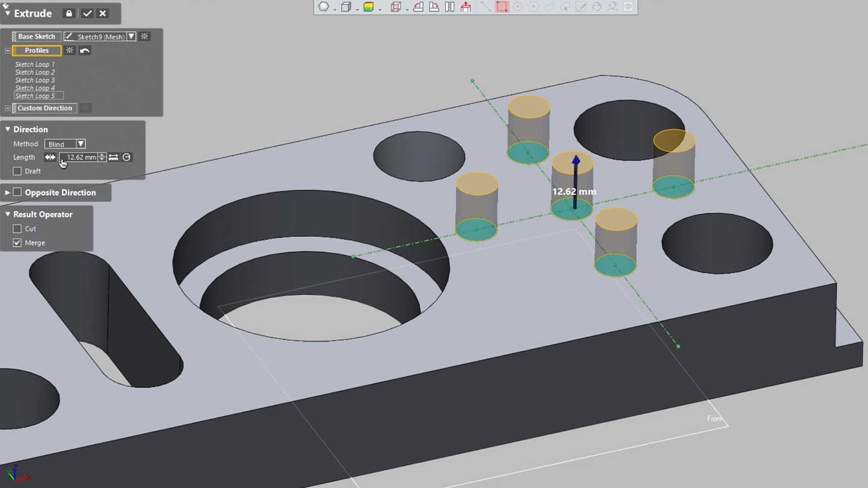Select the Line sketch tool in the toolbar
Image resolution: width=868 pixels, height=488 pixels.
pyautogui.click(x=486, y=8)
